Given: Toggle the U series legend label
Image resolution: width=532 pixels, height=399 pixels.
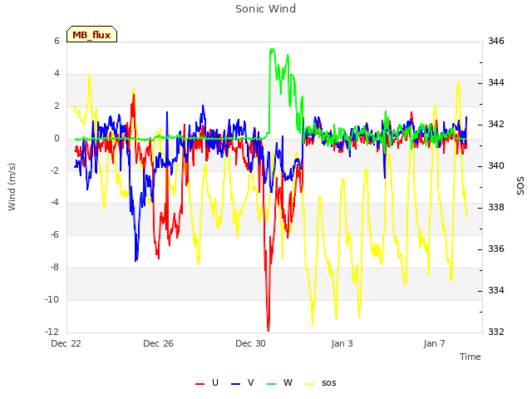Looking at the screenshot, I should 214,382.
